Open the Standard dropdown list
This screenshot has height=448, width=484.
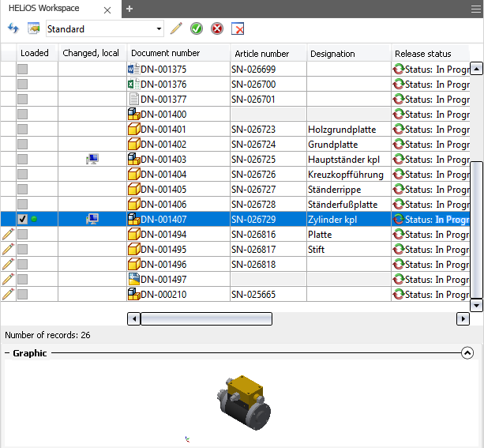pyautogui.click(x=159, y=28)
